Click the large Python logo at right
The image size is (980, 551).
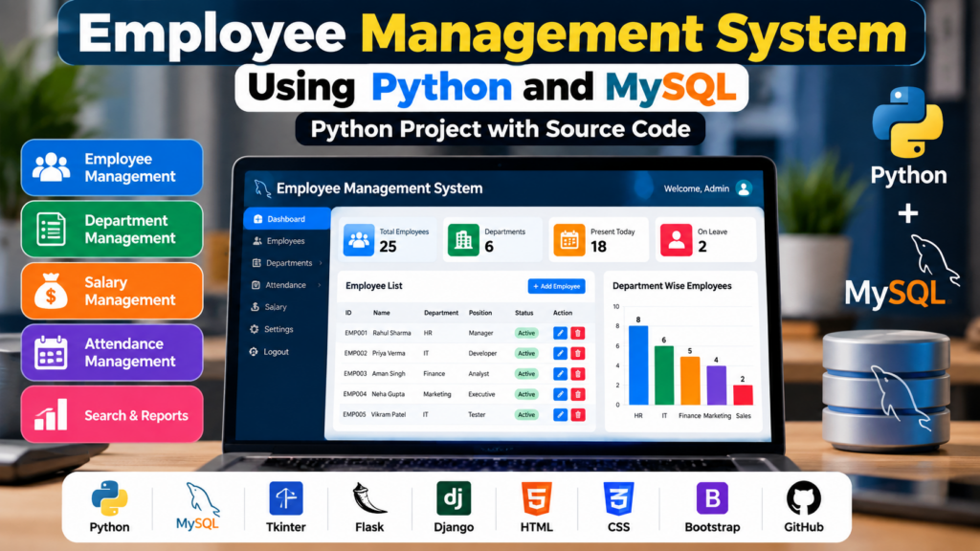907,122
